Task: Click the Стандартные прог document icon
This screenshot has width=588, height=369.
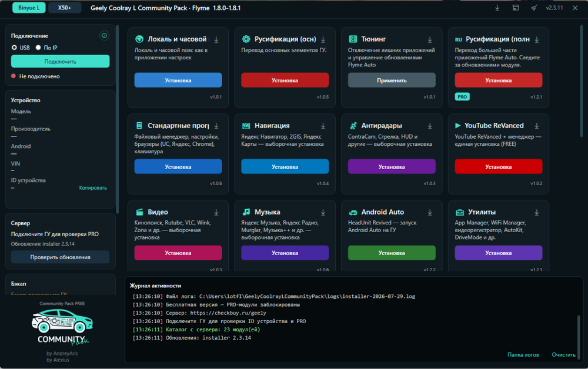Action: (139, 126)
